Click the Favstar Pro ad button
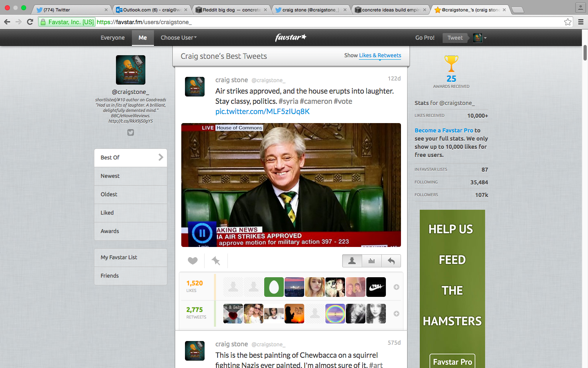Image resolution: width=588 pixels, height=368 pixels. coord(452,361)
